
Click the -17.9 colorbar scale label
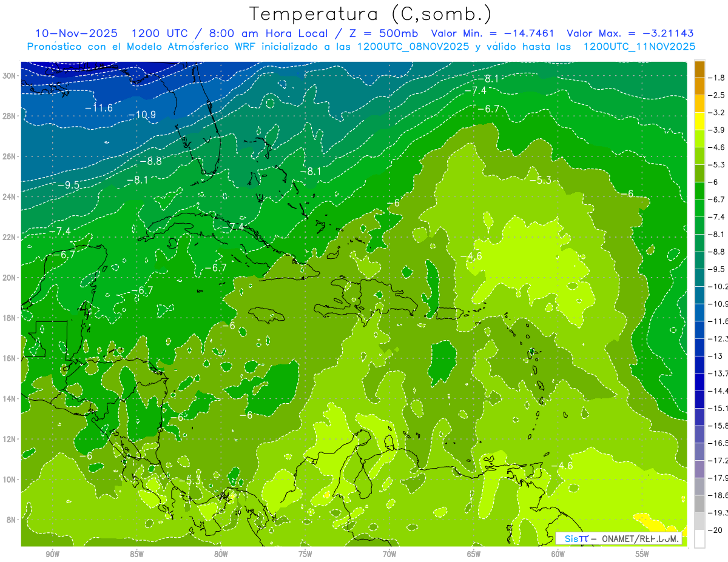(718, 478)
